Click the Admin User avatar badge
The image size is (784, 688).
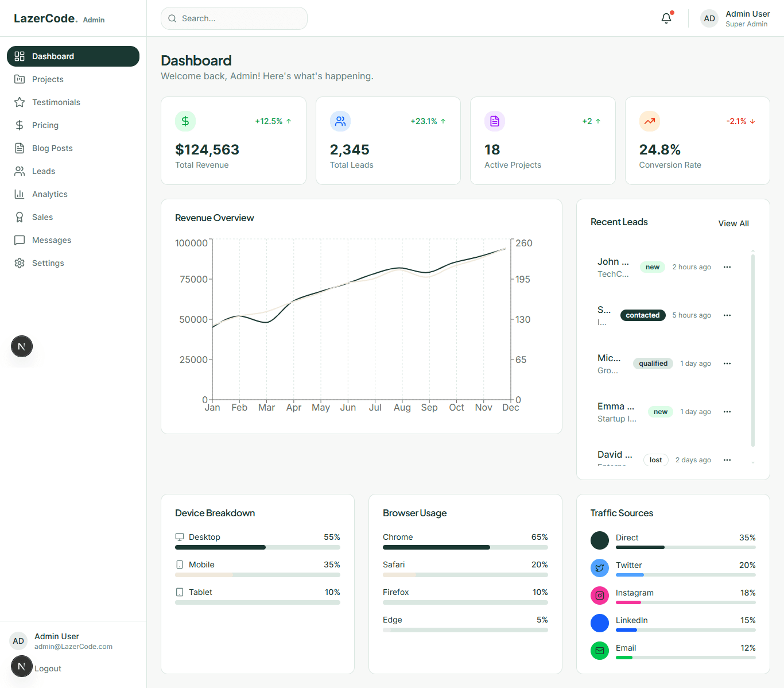709,18
